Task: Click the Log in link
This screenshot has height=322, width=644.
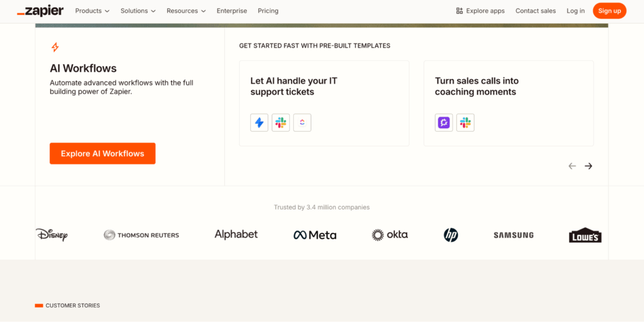Action: click(575, 11)
